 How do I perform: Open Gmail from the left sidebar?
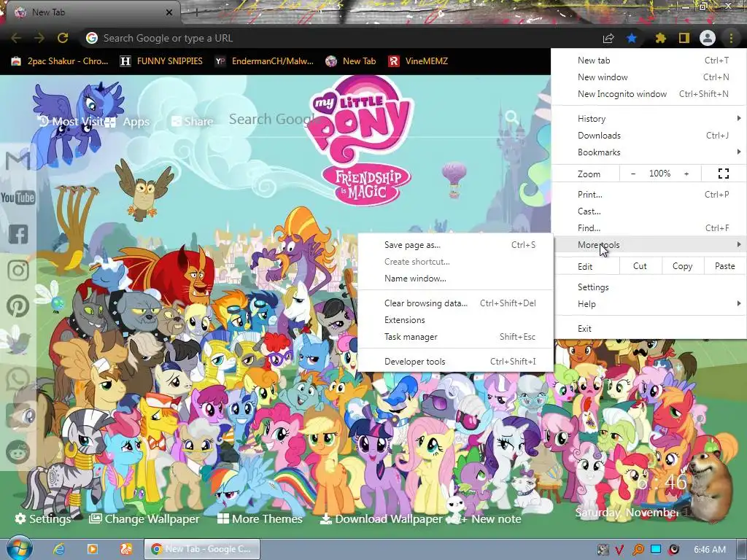pos(18,160)
